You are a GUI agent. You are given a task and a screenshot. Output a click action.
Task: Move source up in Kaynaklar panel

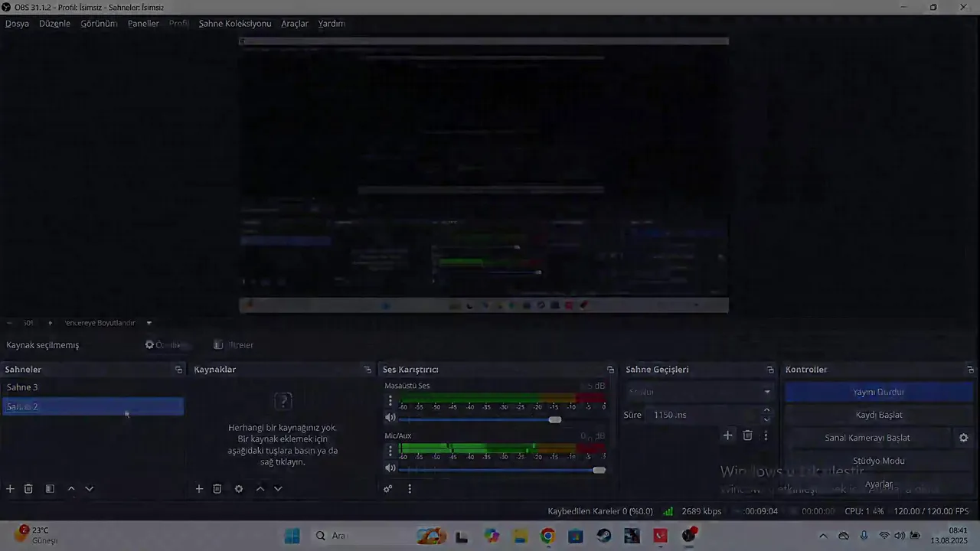click(x=260, y=489)
